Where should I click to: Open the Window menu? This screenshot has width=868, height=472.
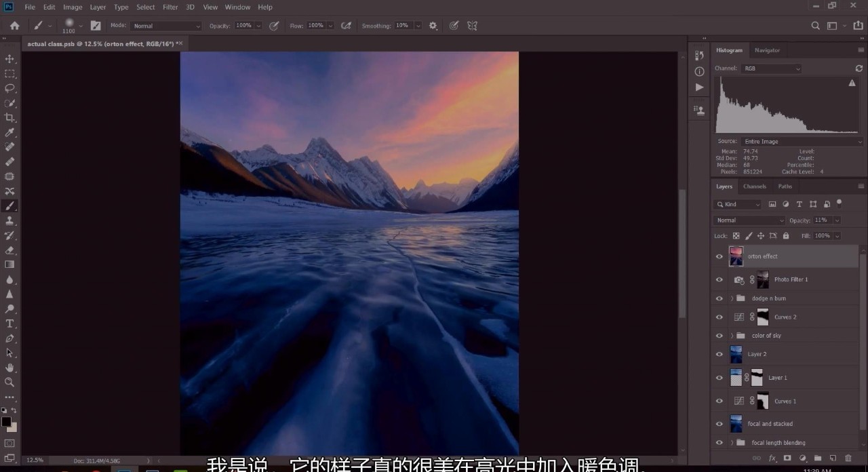tap(237, 7)
